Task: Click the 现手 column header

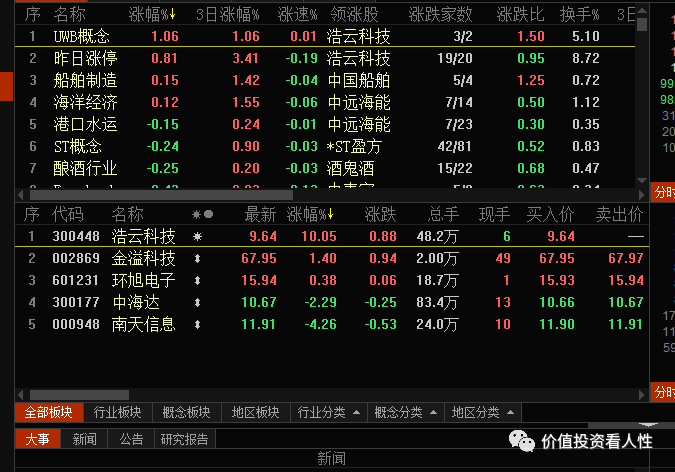Action: 495,214
